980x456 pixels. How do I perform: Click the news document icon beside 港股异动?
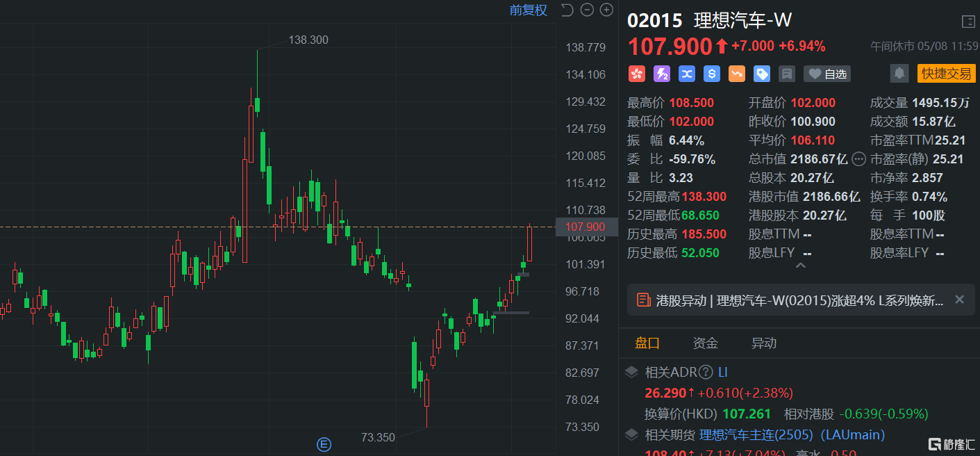click(x=644, y=300)
